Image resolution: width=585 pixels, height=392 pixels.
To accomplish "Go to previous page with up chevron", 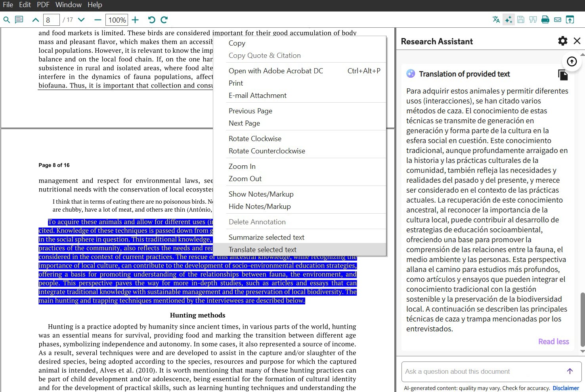I will click(35, 19).
